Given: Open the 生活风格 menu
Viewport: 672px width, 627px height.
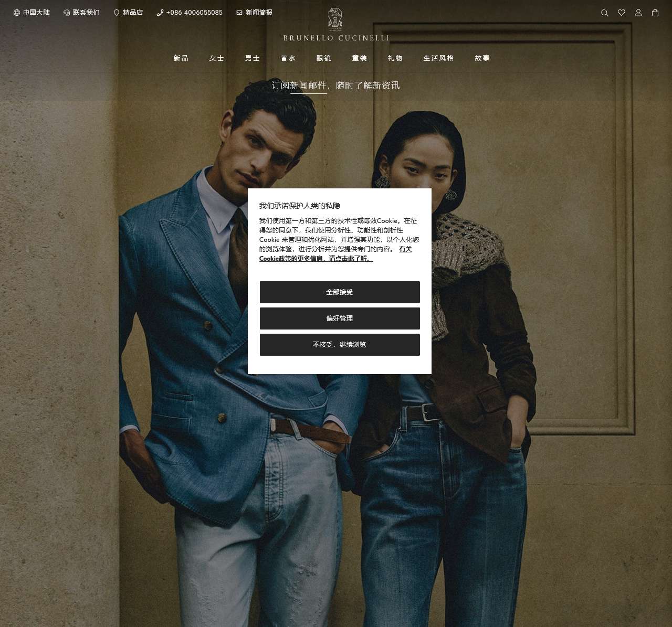Looking at the screenshot, I should (438, 58).
